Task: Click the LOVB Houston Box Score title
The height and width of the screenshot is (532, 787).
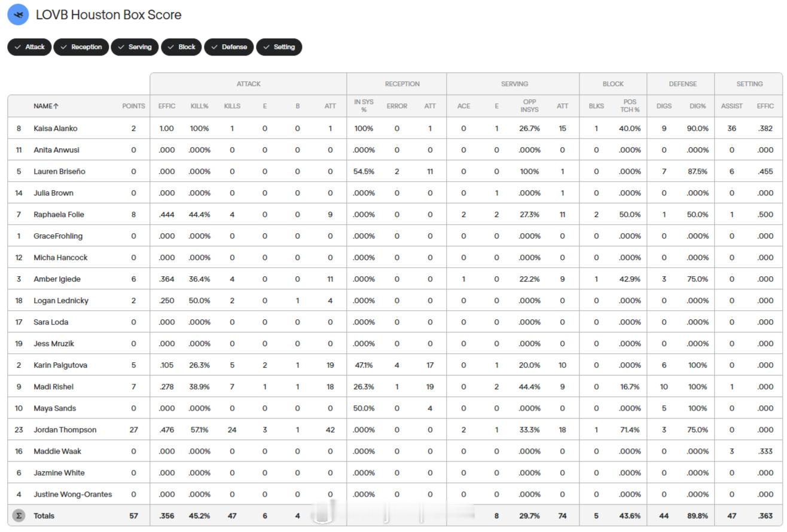Action: pyautogui.click(x=108, y=14)
